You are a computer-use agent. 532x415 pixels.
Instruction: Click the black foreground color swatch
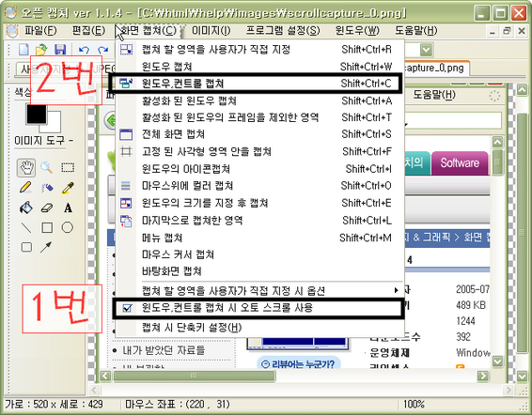tap(37, 114)
